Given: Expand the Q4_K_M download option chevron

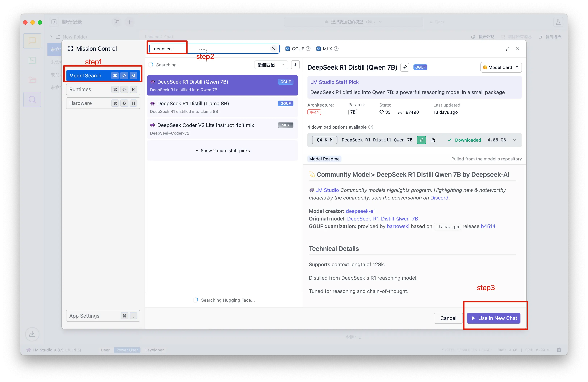Looking at the screenshot, I should point(514,140).
